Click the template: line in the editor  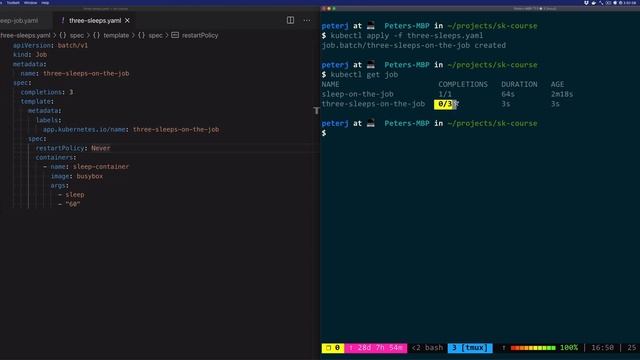pyautogui.click(x=37, y=101)
